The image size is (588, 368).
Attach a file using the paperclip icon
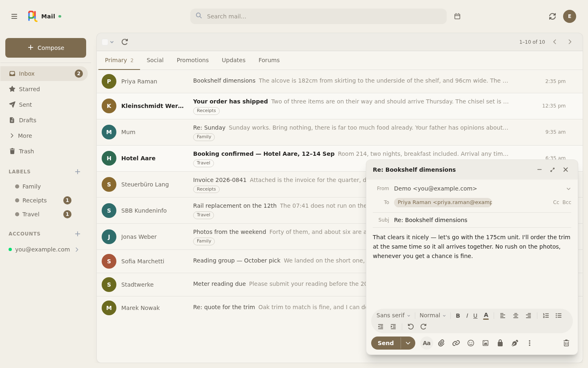pyautogui.click(x=441, y=343)
